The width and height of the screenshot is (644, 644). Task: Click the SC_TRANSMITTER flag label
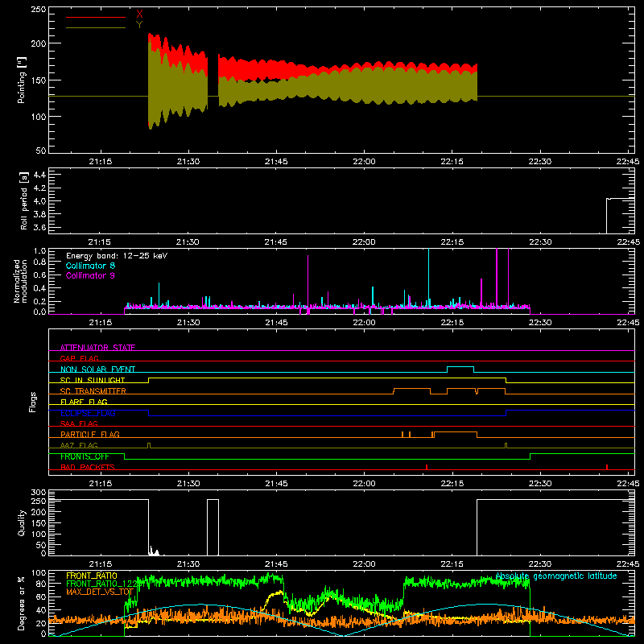click(93, 390)
